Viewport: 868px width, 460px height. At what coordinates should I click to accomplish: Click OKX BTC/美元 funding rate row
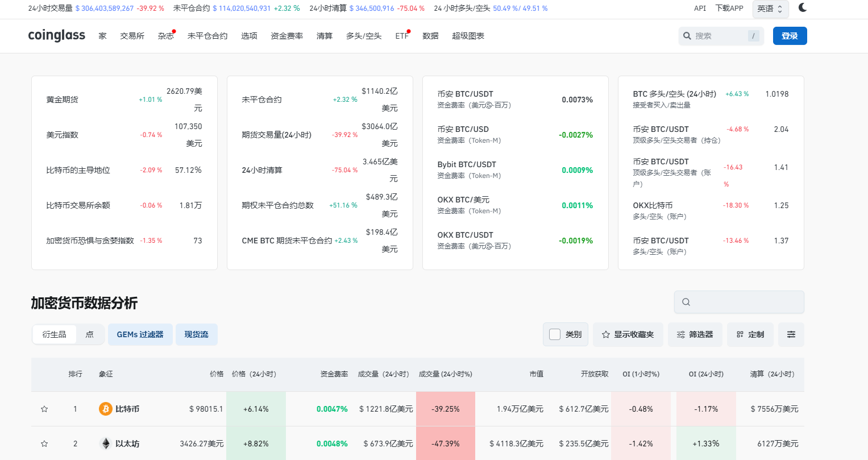[x=516, y=205]
